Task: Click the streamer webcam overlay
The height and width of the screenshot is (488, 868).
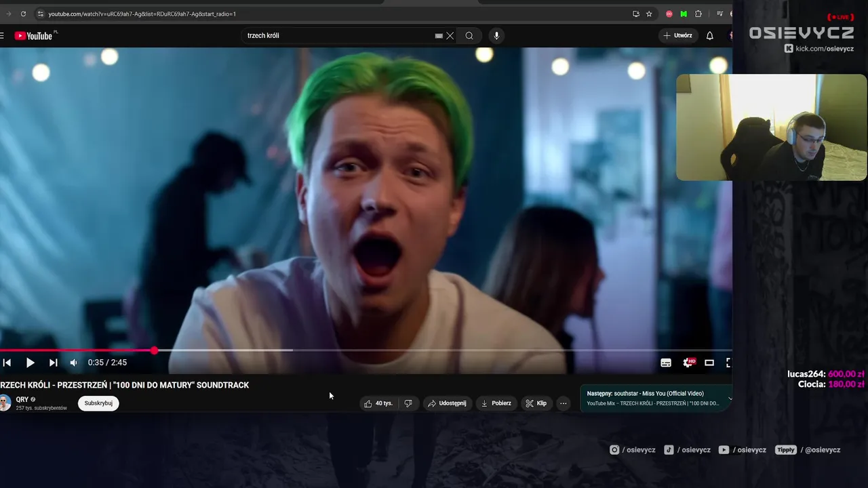Action: click(772, 127)
